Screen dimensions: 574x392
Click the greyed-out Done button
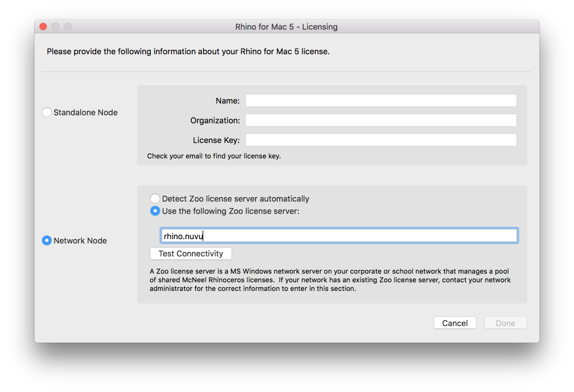pyautogui.click(x=506, y=323)
